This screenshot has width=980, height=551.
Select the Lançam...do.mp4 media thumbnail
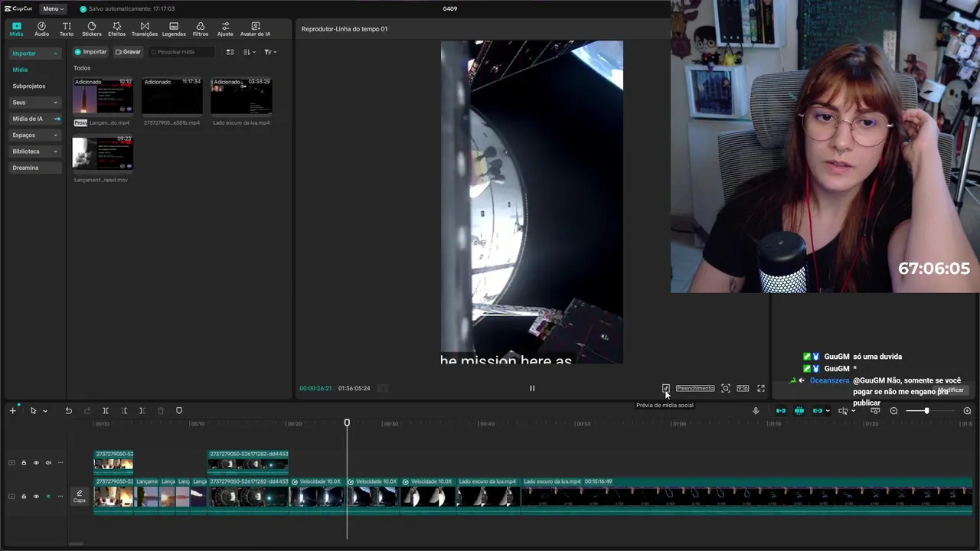click(103, 96)
